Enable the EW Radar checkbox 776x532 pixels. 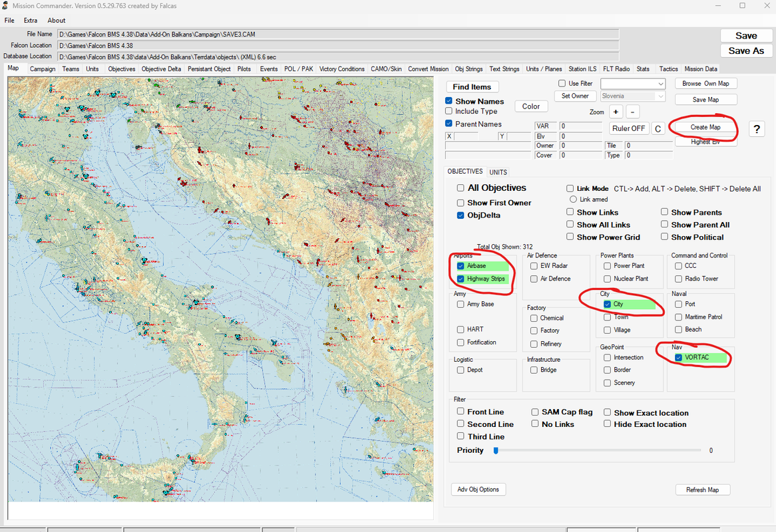pyautogui.click(x=534, y=266)
